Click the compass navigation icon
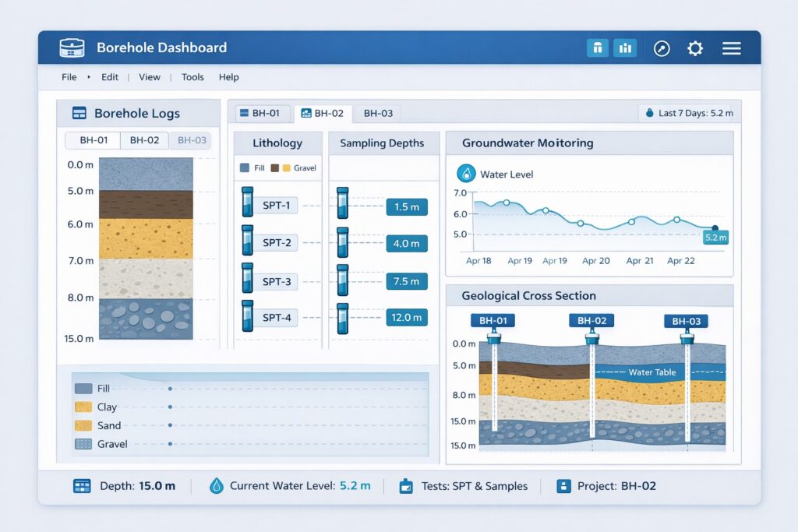 click(x=662, y=48)
